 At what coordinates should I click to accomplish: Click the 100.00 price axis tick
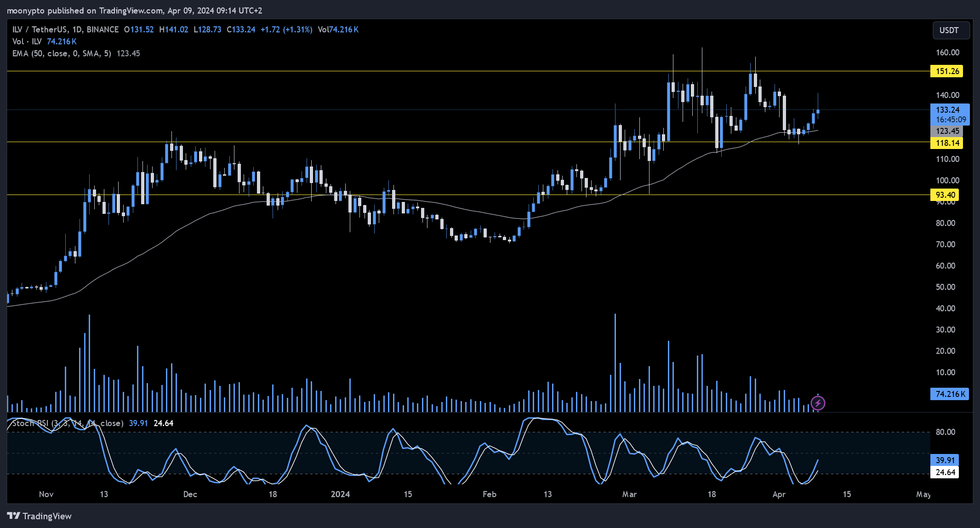948,180
